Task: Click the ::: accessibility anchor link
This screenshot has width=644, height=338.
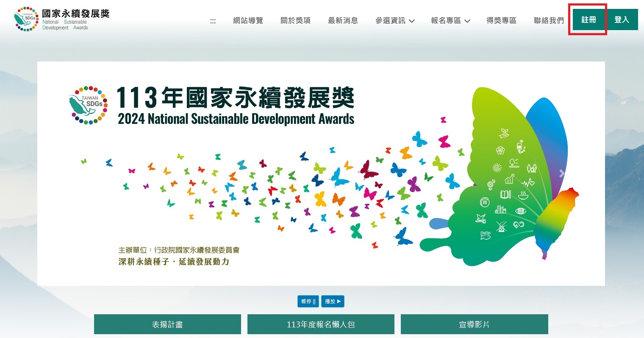Action: pos(213,21)
